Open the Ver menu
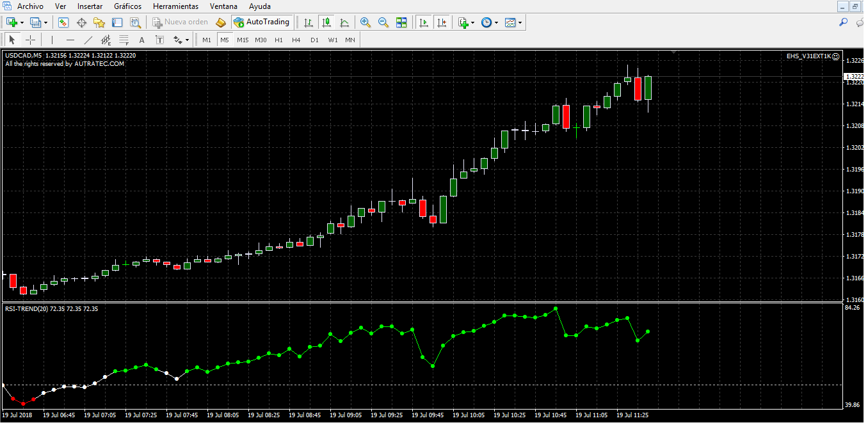This screenshot has height=423, width=868. click(x=61, y=6)
